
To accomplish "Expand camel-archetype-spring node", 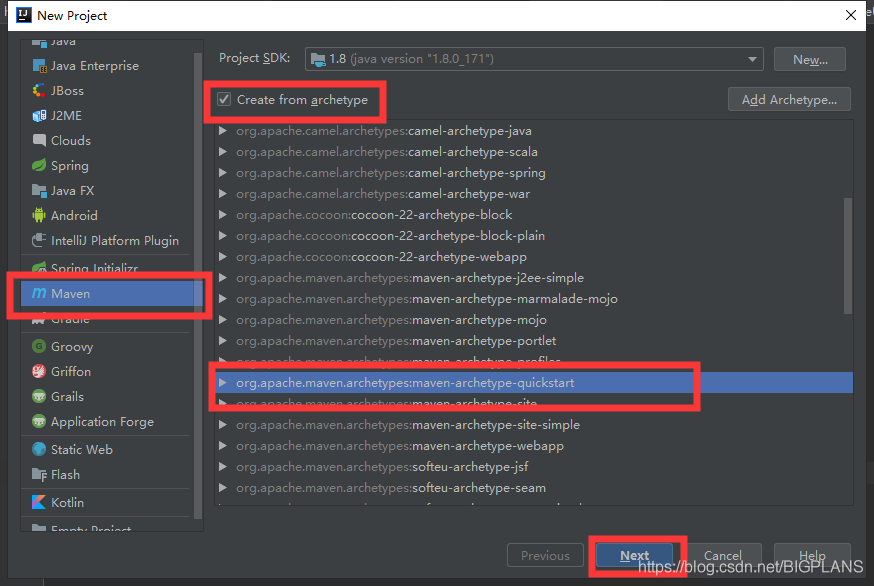I will pos(223,173).
